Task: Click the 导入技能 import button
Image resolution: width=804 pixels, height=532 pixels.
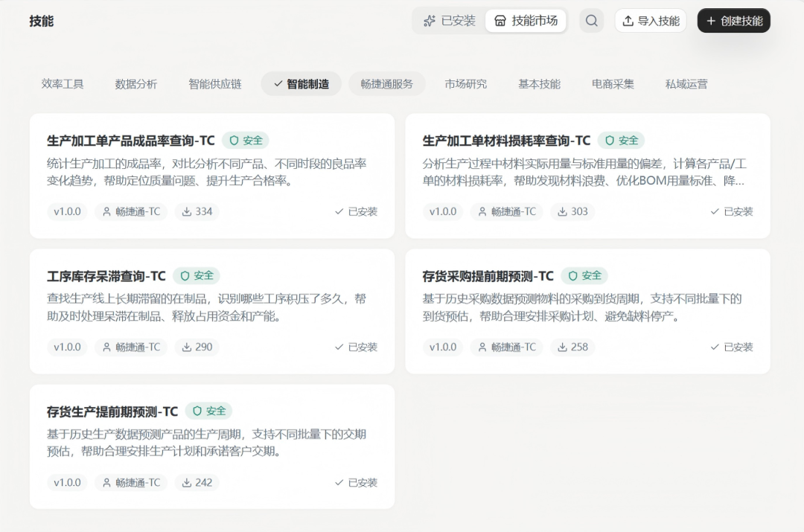Action: coord(650,21)
